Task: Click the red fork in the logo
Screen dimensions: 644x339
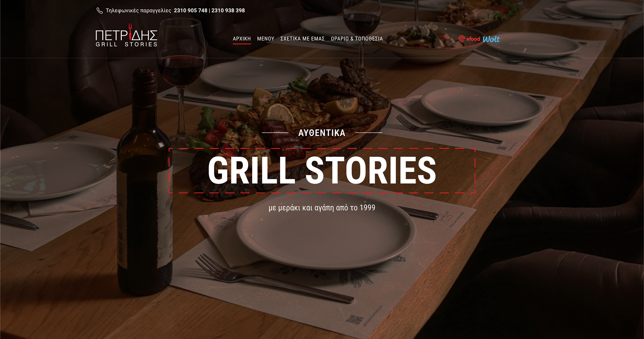Action: pyautogui.click(x=130, y=32)
